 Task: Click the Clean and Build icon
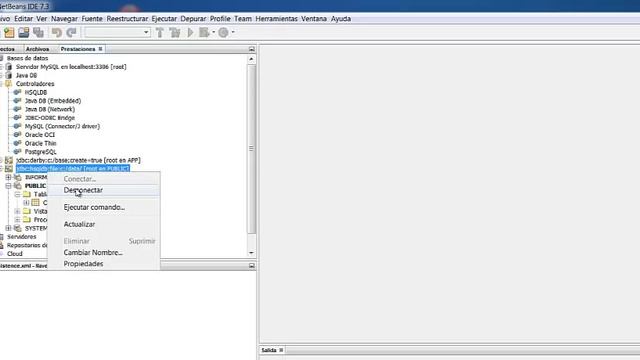(x=175, y=32)
